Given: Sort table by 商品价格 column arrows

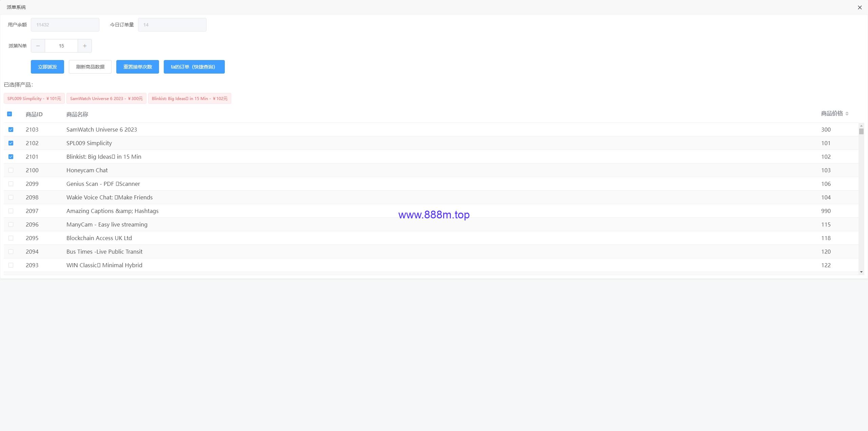Looking at the screenshot, I should [x=847, y=114].
